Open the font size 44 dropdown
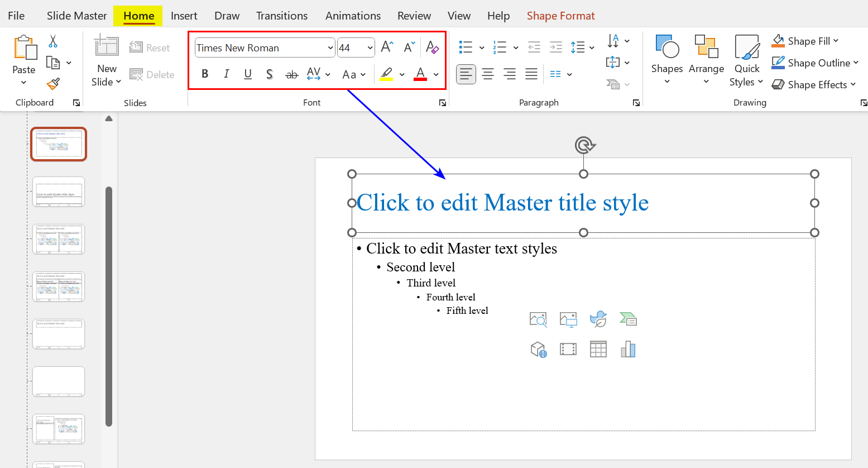Image resolution: width=868 pixels, height=468 pixels. [370, 48]
